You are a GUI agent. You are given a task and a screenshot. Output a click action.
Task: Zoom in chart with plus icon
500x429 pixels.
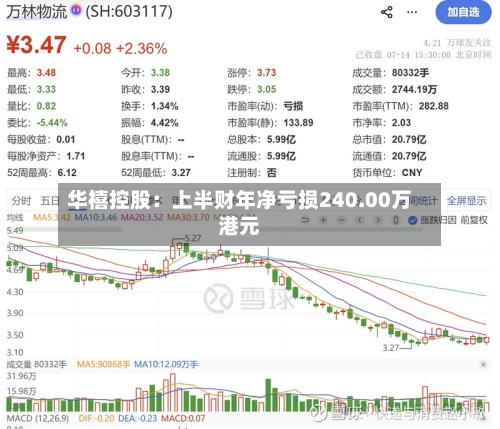click(323, 220)
